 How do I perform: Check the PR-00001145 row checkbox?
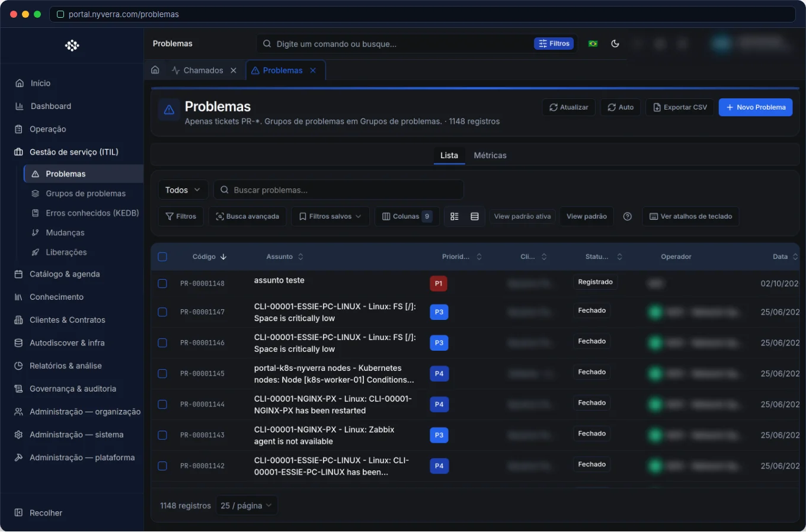point(162,374)
